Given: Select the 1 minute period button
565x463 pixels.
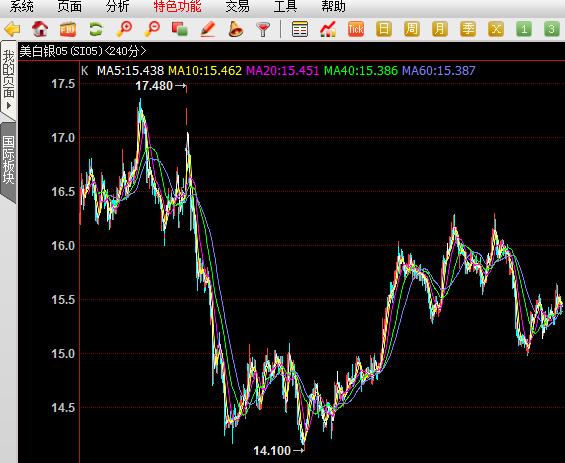Looking at the screenshot, I should click(x=524, y=29).
